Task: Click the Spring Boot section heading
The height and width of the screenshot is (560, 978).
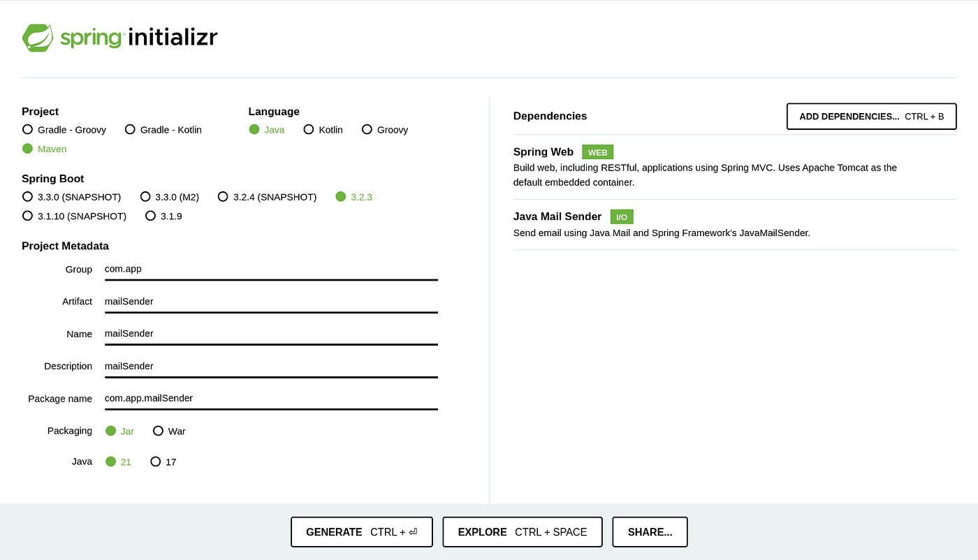Action: tap(53, 179)
